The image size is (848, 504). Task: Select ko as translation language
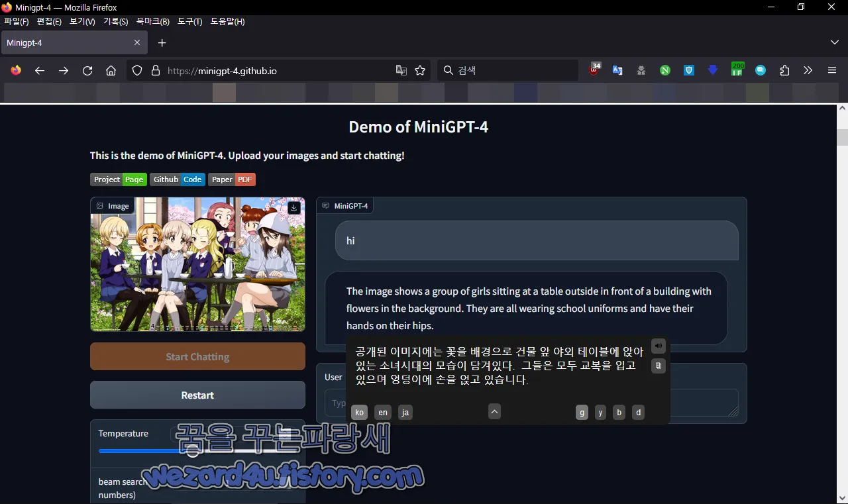[359, 413]
